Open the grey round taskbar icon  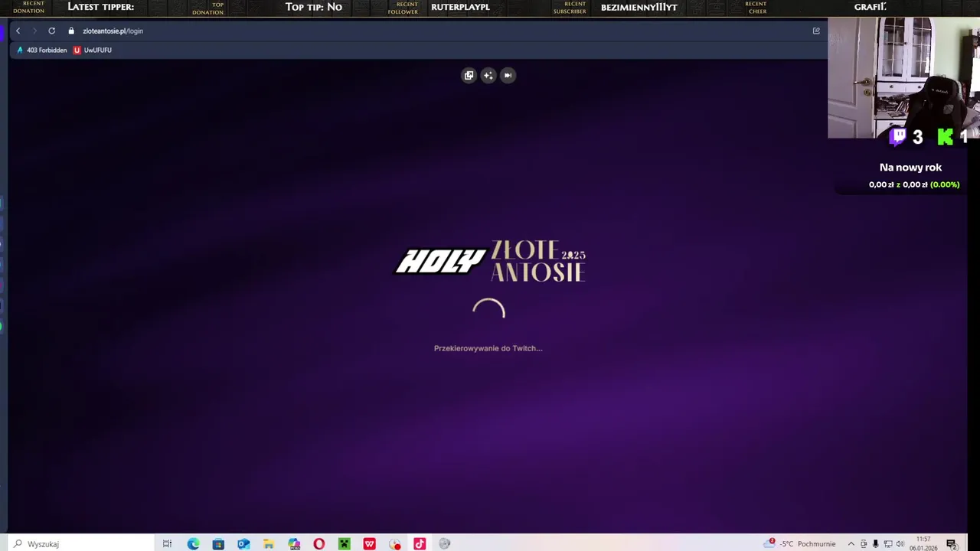click(x=445, y=544)
